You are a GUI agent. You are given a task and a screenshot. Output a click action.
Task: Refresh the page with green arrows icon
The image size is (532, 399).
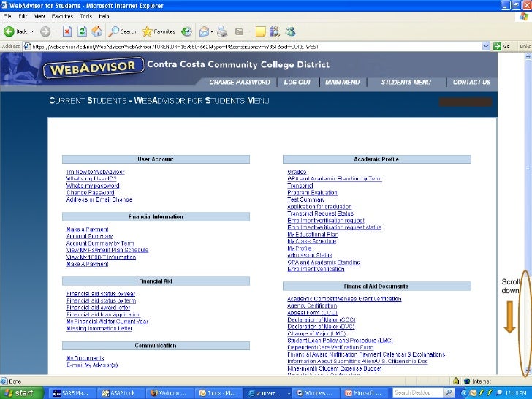pyautogui.click(x=82, y=31)
